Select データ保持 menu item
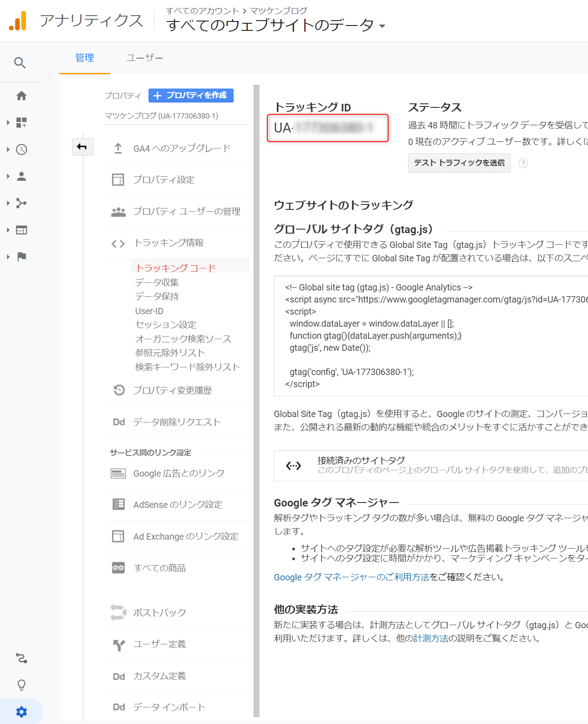The height and width of the screenshot is (724, 588). pyautogui.click(x=157, y=296)
